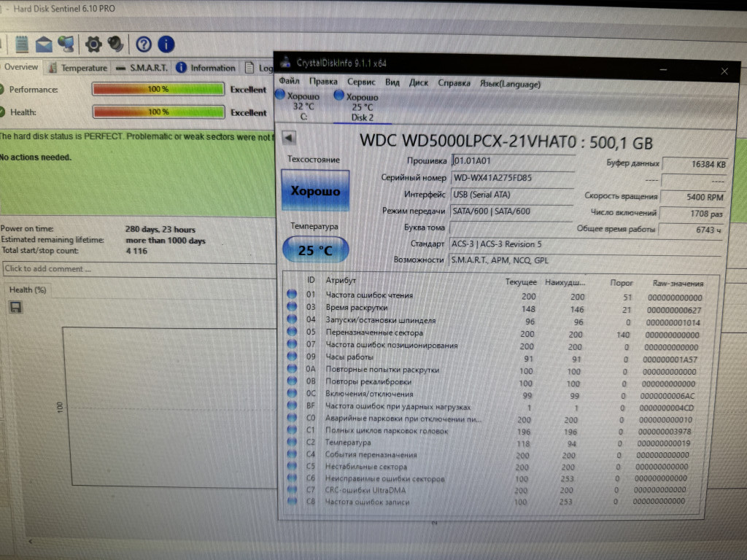The height and width of the screenshot is (560, 747).
Task: Select the Health (%) graph tab
Action: [x=28, y=289]
